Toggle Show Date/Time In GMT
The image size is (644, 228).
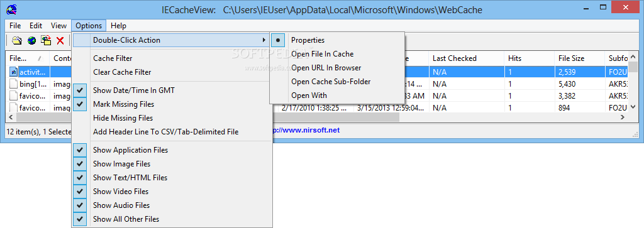pyautogui.click(x=172, y=90)
